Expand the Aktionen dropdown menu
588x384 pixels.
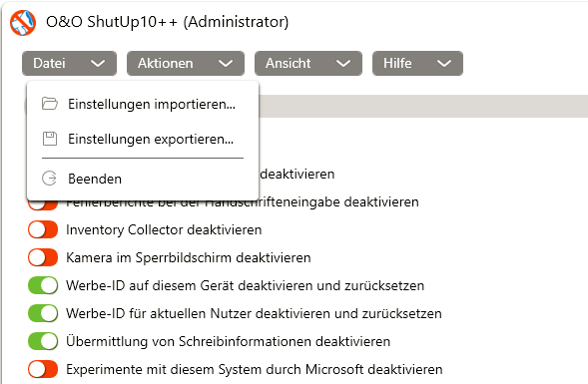pos(186,63)
